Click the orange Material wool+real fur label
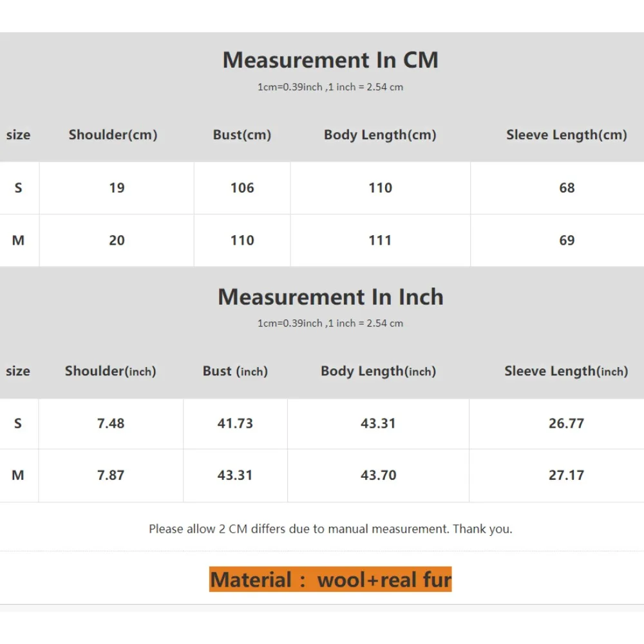Image resolution: width=644 pixels, height=644 pixels. click(x=330, y=580)
